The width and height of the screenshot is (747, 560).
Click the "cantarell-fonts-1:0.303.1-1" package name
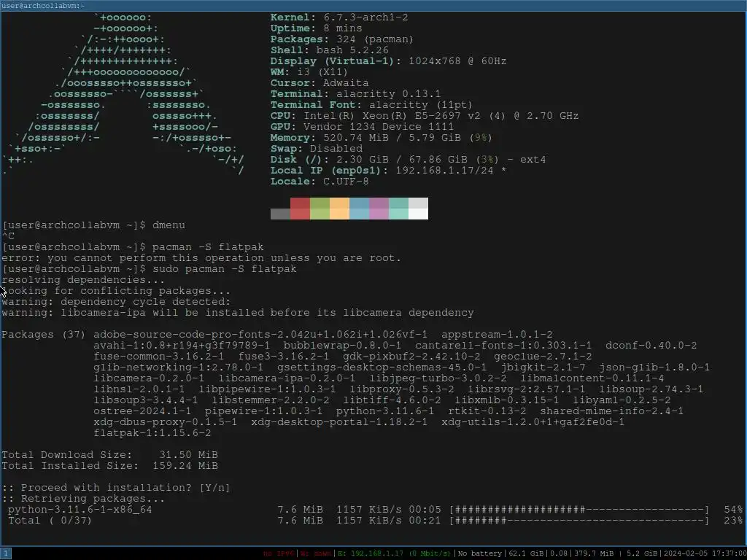[503, 346]
